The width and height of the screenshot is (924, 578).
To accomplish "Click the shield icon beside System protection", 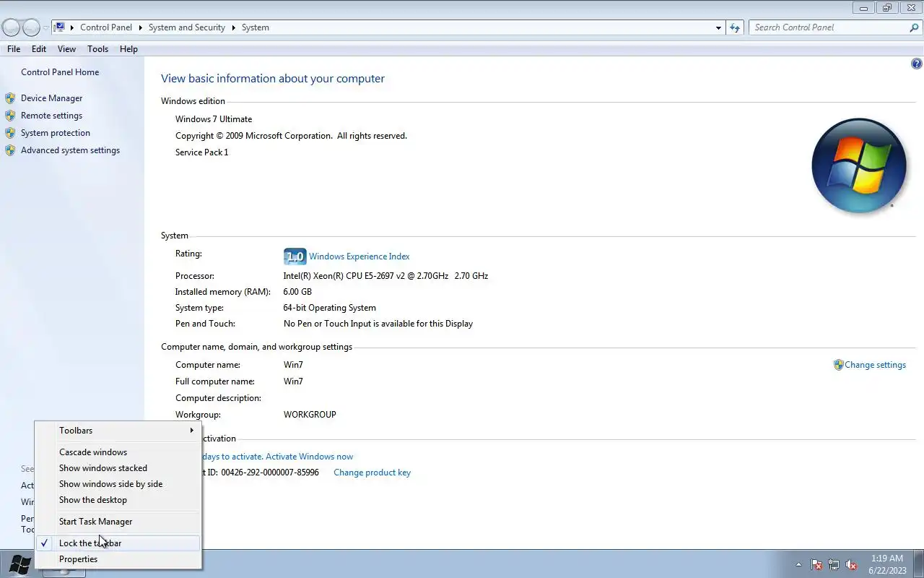I will [x=10, y=133].
